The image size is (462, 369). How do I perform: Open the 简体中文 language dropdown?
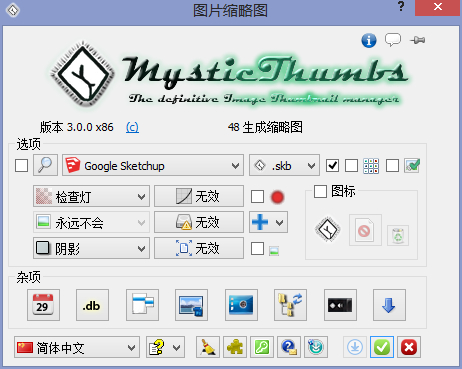pos(77,347)
